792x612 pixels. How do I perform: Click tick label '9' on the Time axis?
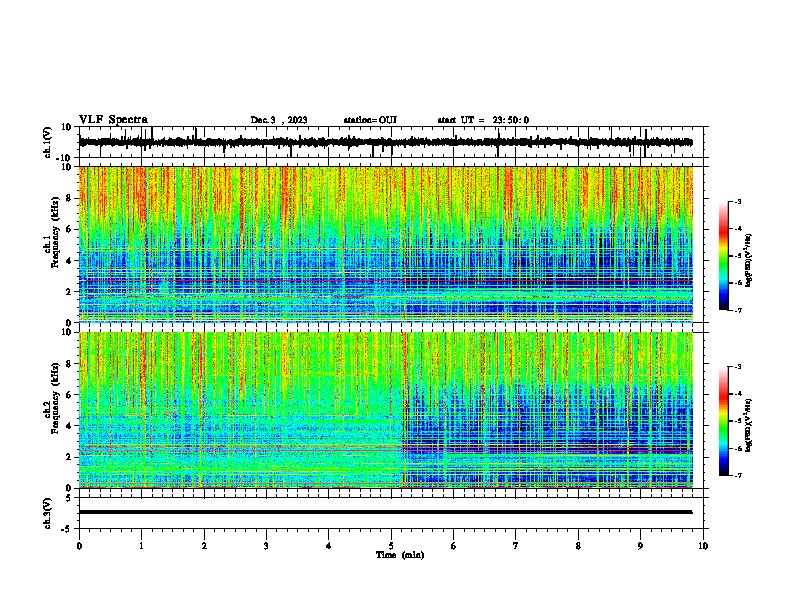tap(640, 546)
